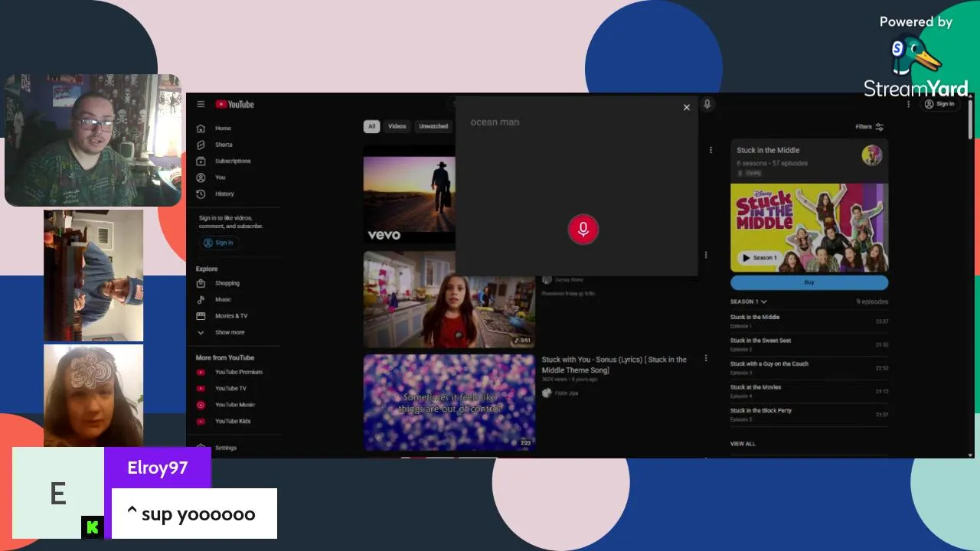Open the YouTube hamburger guide menu
Screen dimensions: 980x551
(201, 104)
